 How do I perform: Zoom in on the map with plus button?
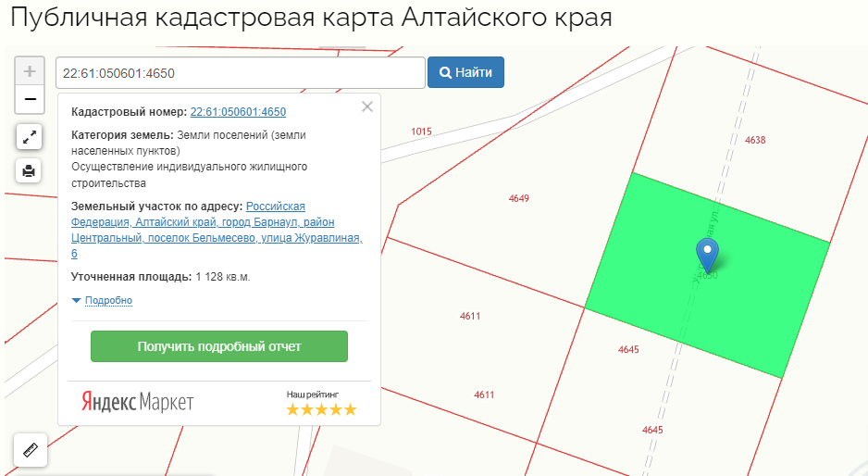(30, 71)
